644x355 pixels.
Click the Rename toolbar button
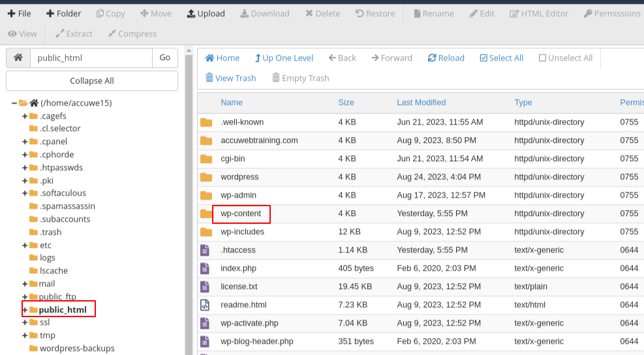click(434, 14)
